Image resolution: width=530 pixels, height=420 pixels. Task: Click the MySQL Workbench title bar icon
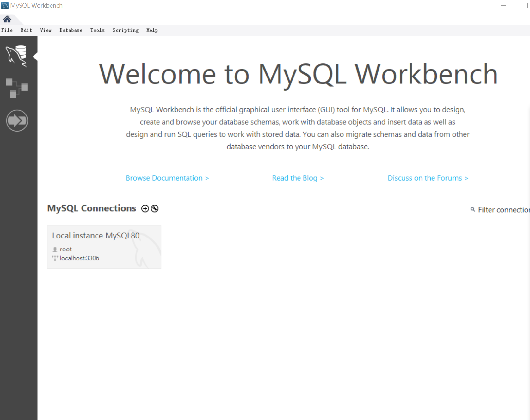coord(5,5)
